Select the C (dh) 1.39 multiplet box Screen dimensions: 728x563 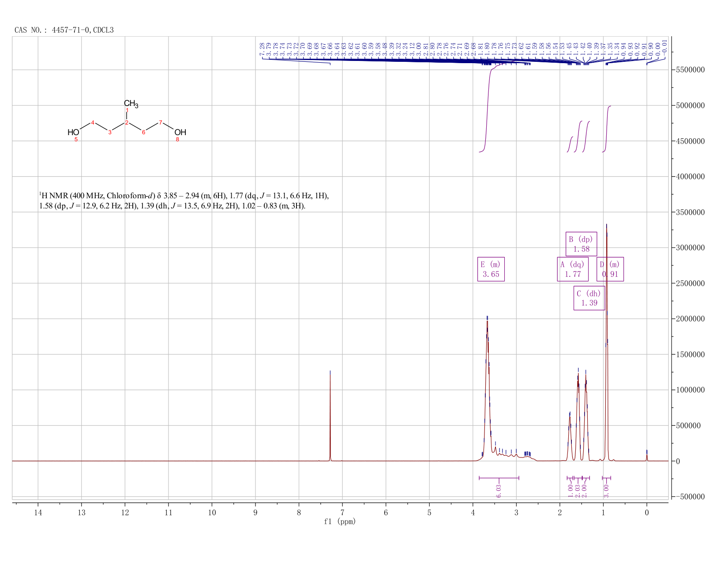(x=589, y=298)
